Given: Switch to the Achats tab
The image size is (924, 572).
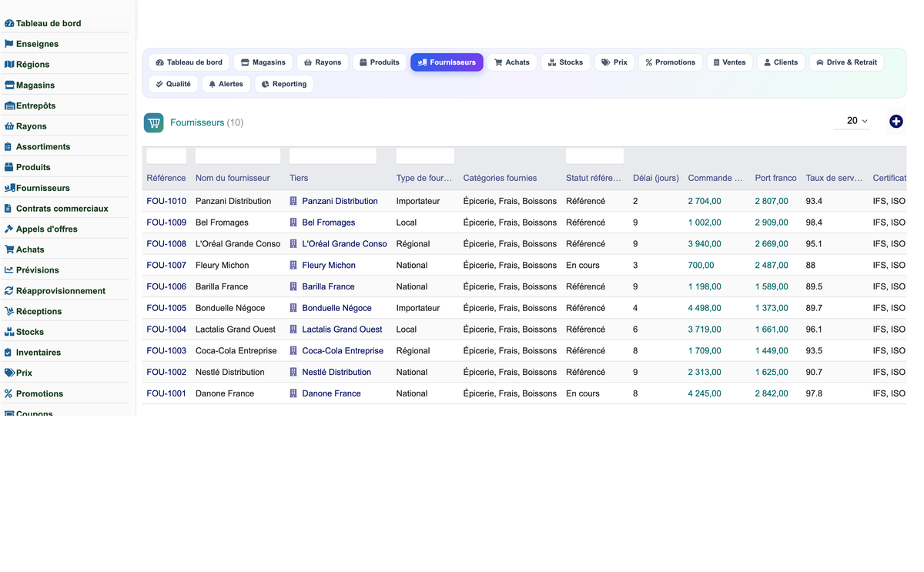Looking at the screenshot, I should pyautogui.click(x=512, y=62).
